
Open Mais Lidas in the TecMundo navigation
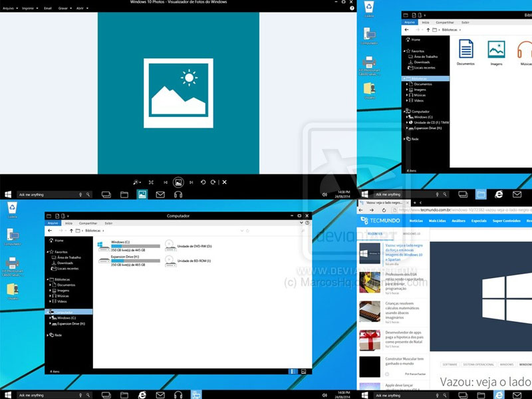(437, 221)
